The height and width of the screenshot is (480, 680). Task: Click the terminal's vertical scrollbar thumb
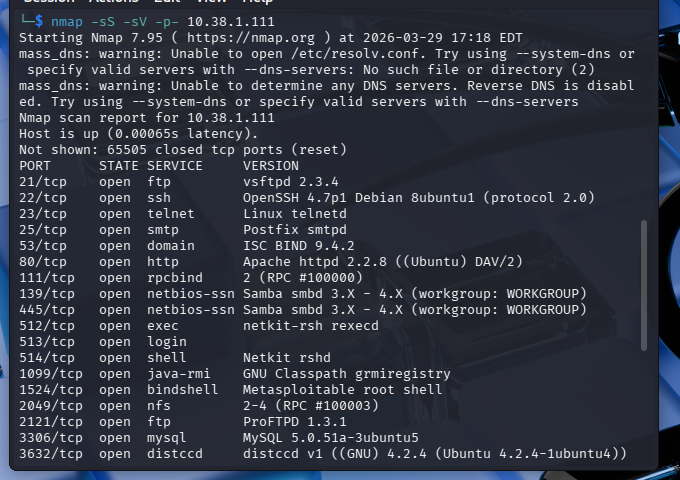645,300
